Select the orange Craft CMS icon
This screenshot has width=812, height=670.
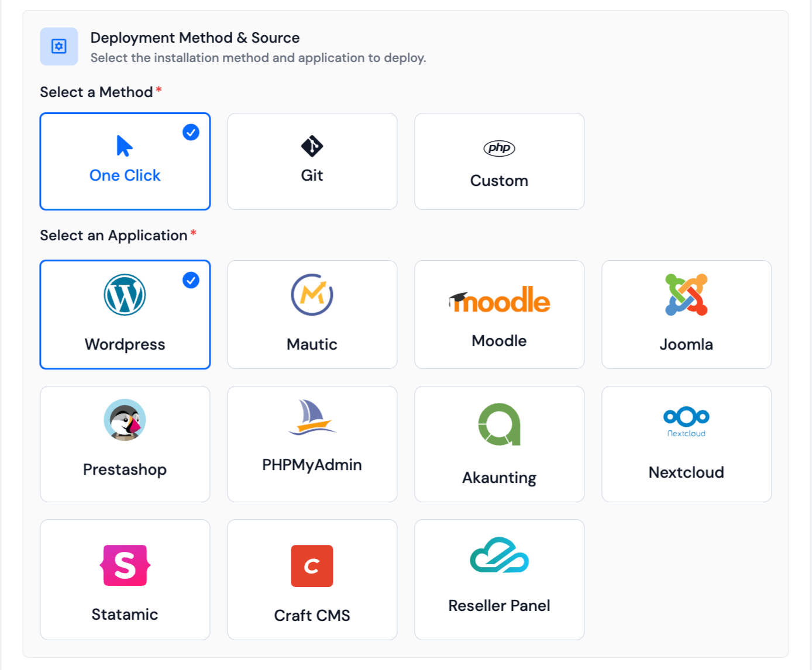tap(312, 565)
